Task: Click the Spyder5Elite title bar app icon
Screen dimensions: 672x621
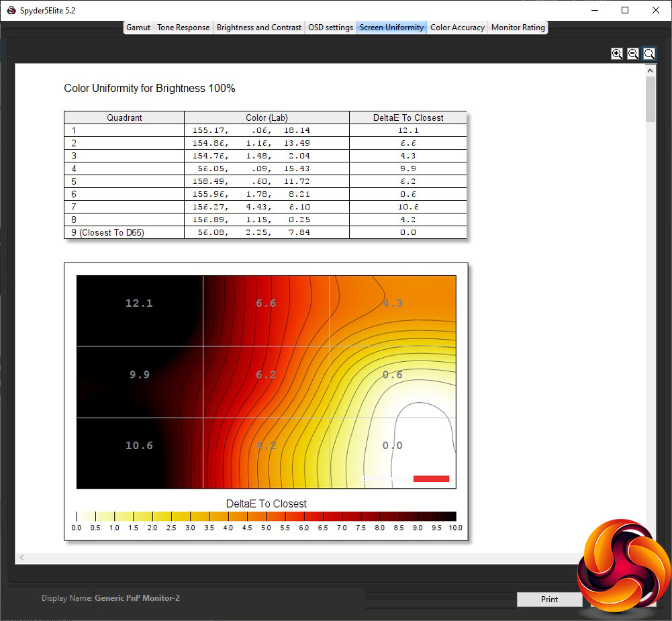Action: coord(11,10)
